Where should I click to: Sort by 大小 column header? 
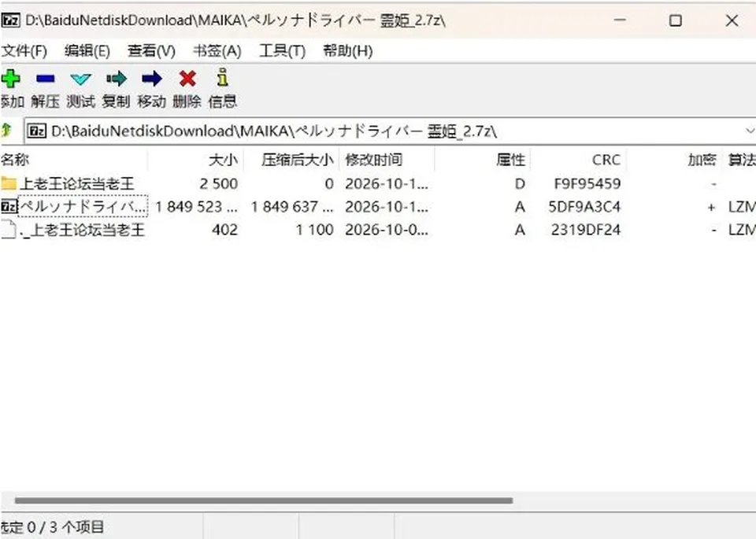click(x=196, y=160)
